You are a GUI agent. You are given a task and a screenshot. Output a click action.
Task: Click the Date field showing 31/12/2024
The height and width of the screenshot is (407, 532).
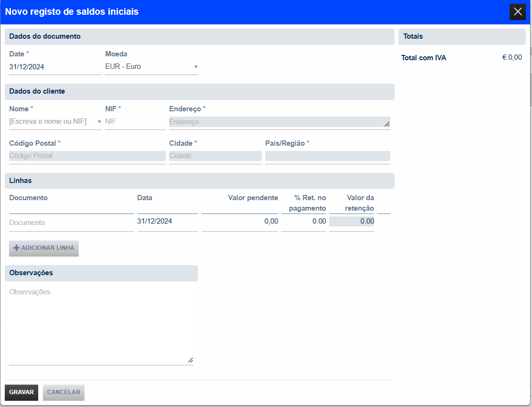[55, 67]
